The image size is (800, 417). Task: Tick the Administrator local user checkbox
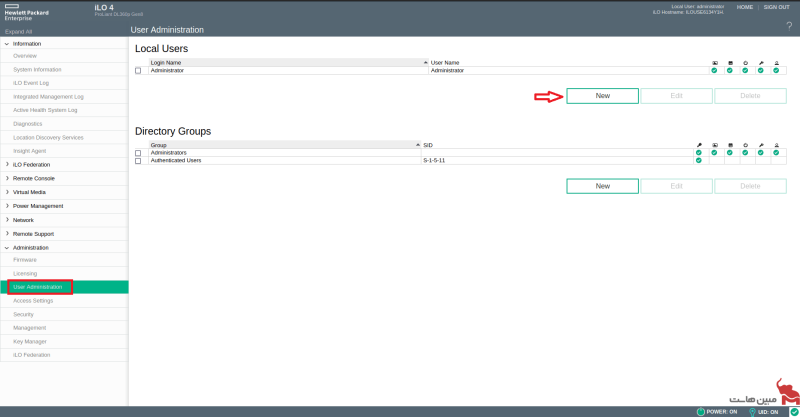click(x=138, y=70)
